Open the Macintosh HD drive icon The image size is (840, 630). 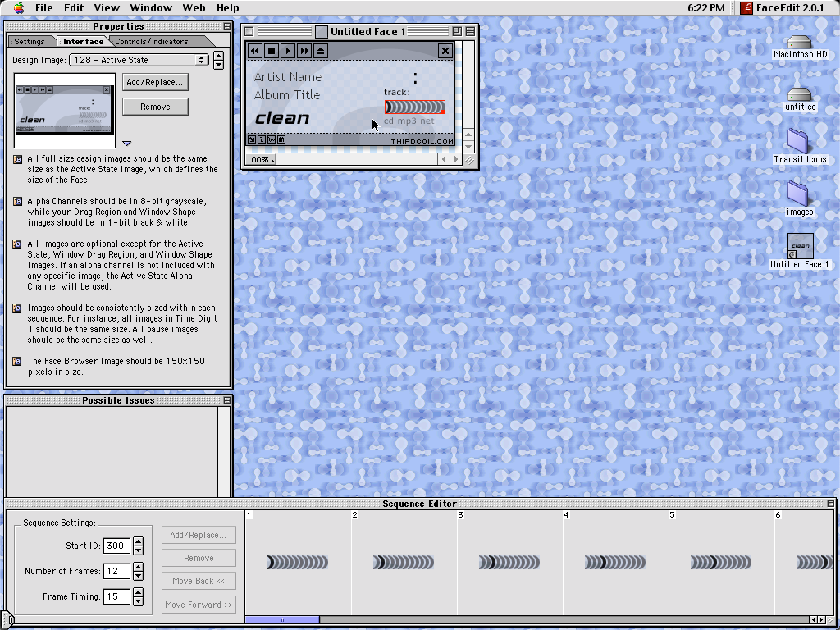[x=799, y=43]
